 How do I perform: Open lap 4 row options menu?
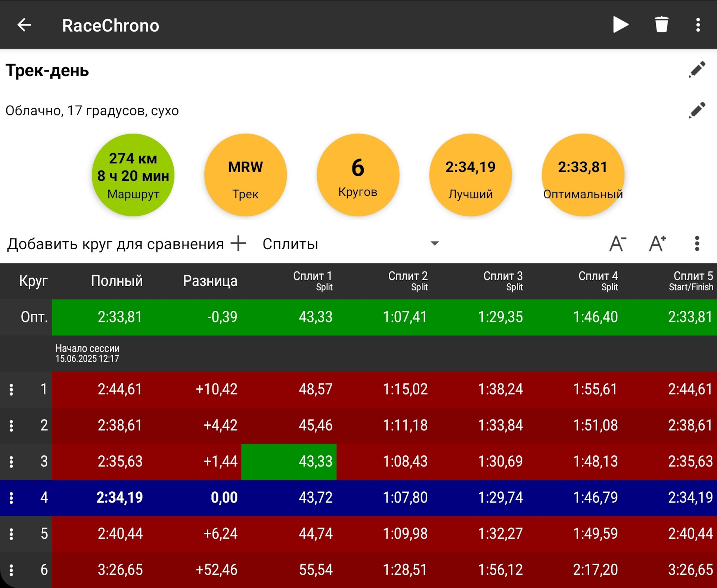tap(12, 498)
